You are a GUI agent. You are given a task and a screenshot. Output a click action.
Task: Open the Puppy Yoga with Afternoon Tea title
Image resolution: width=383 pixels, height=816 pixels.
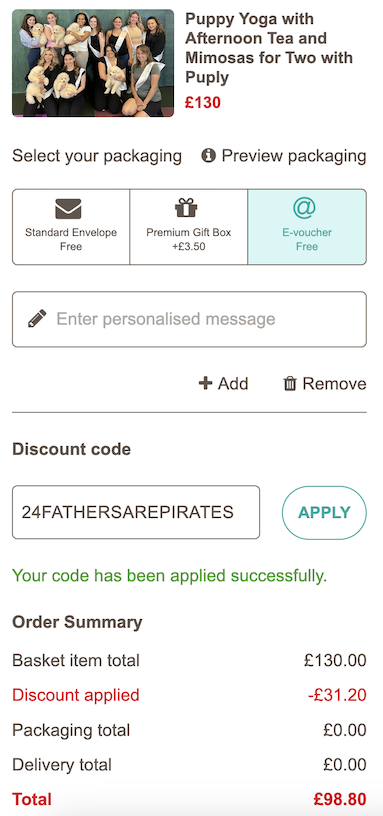[x=269, y=48]
